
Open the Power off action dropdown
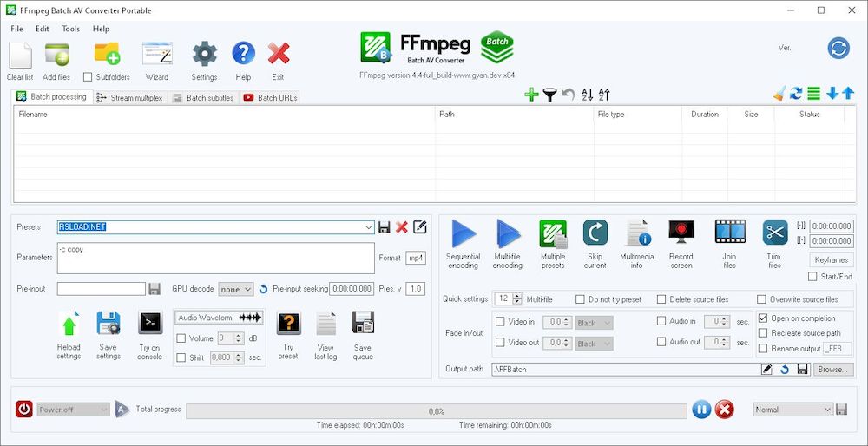click(74, 410)
